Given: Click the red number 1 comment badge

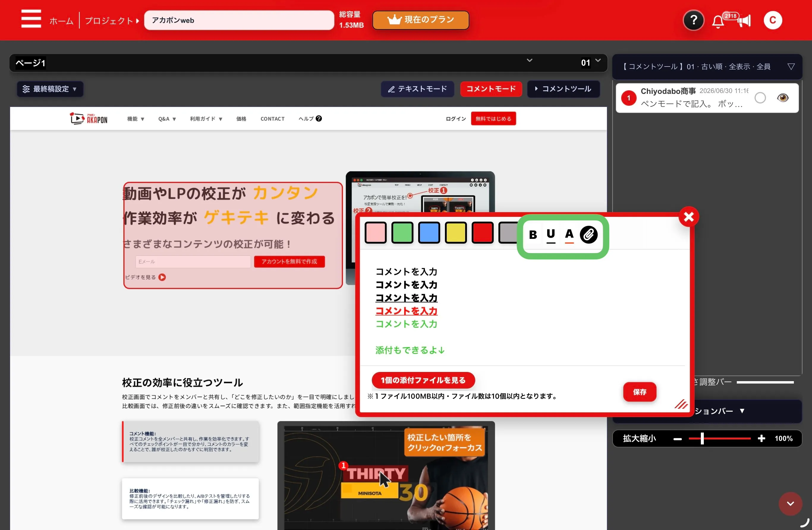Looking at the screenshot, I should point(628,98).
